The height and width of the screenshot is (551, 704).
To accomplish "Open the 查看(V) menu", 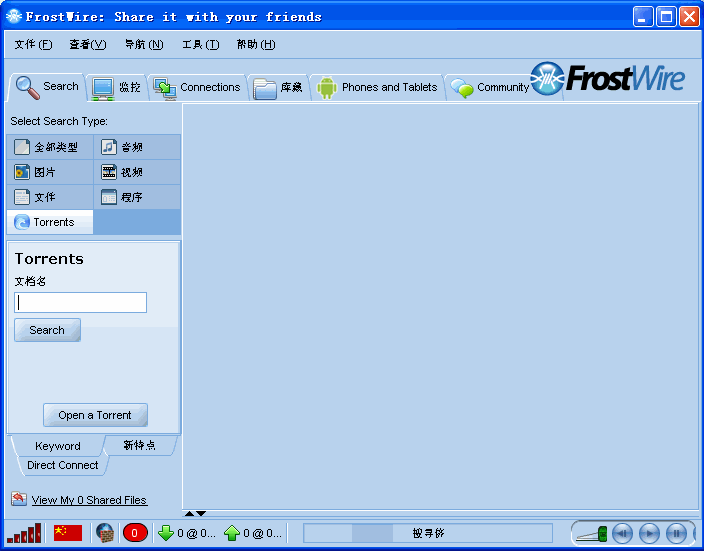I will coord(88,44).
